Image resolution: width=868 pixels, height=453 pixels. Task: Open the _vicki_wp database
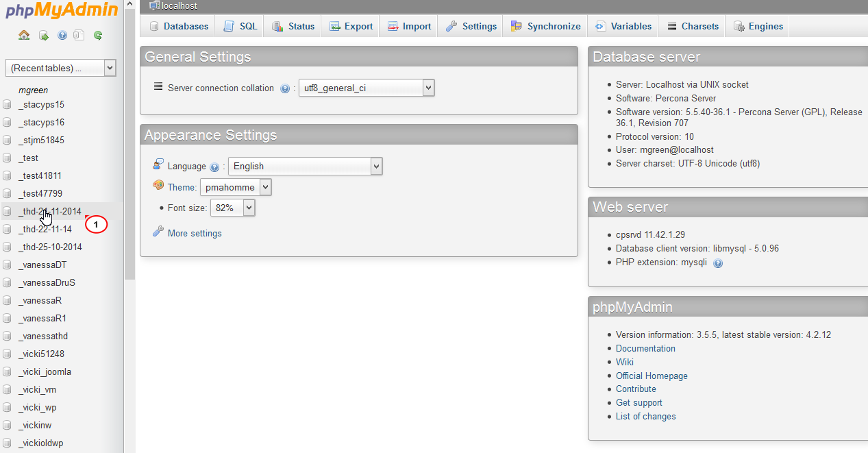(38, 408)
